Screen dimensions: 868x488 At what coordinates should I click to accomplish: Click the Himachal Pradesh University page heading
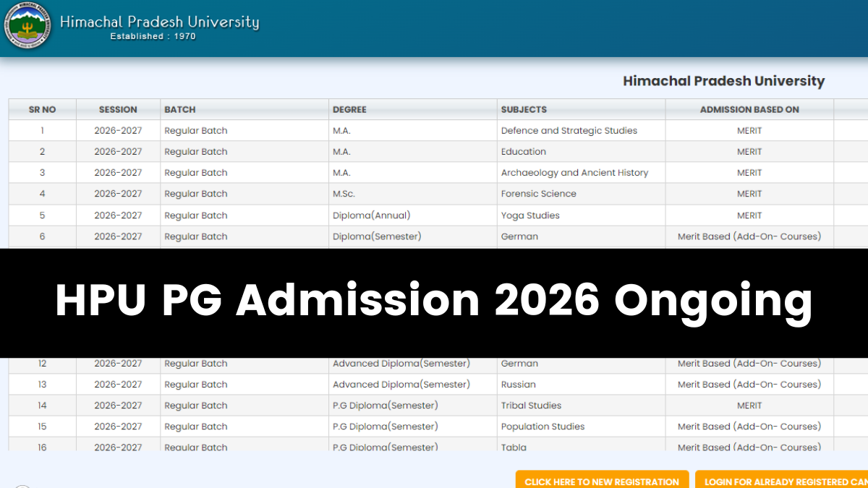tap(723, 81)
